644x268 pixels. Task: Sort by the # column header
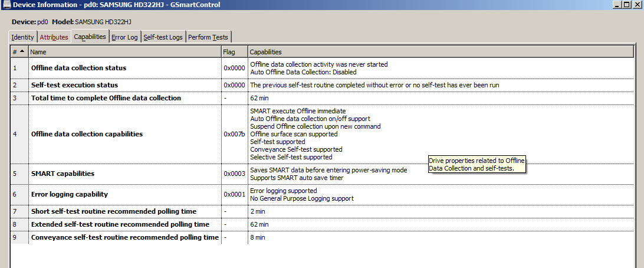point(19,52)
